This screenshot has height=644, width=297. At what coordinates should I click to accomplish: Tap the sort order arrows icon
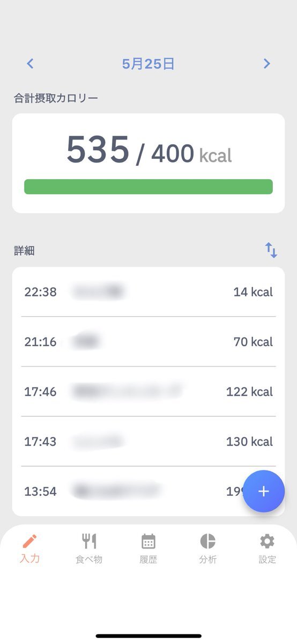[x=271, y=250]
